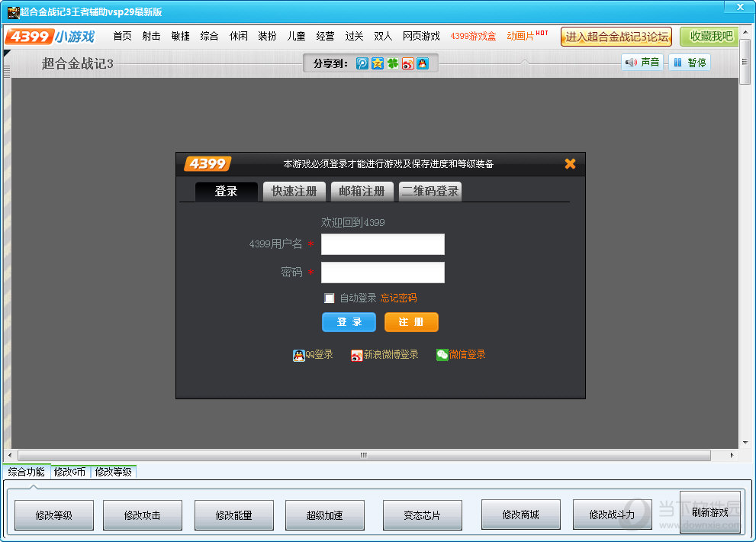
Task: Switch to the 快速注册 tab
Action: (x=294, y=192)
